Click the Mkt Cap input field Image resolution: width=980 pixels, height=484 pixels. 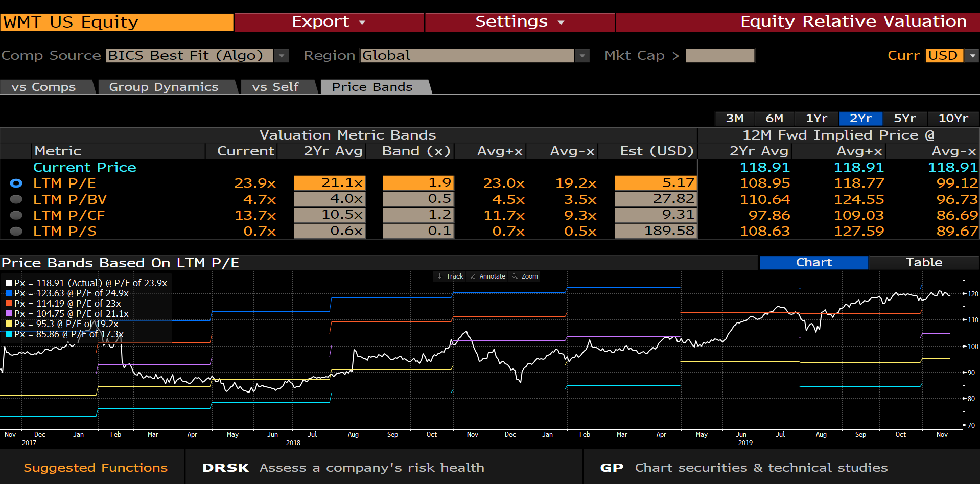[x=719, y=55]
